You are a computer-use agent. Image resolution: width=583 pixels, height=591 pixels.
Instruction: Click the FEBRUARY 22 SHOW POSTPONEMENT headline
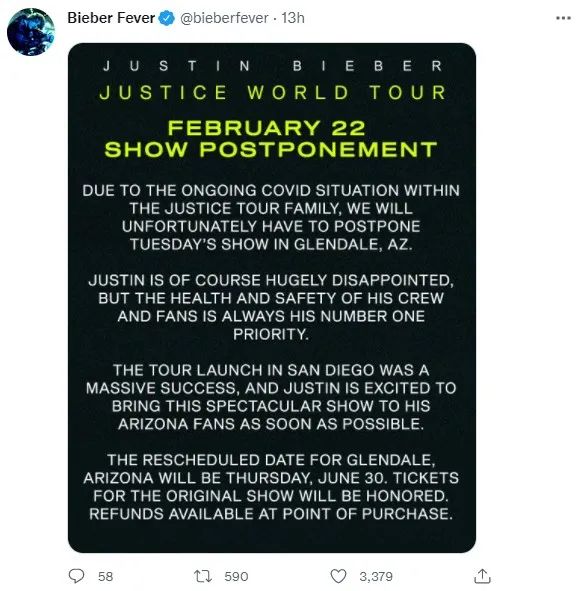(271, 139)
